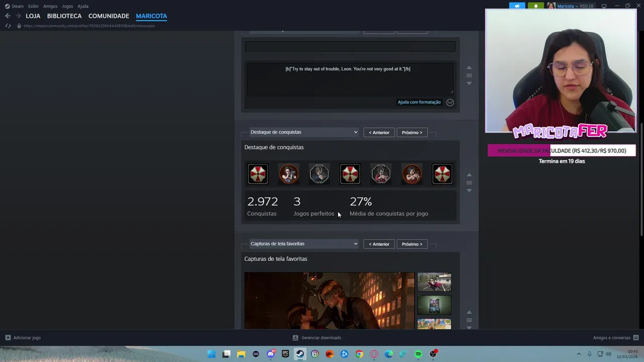The height and width of the screenshot is (362, 644).
Task: Open Discord from the taskbar
Action: [271, 354]
